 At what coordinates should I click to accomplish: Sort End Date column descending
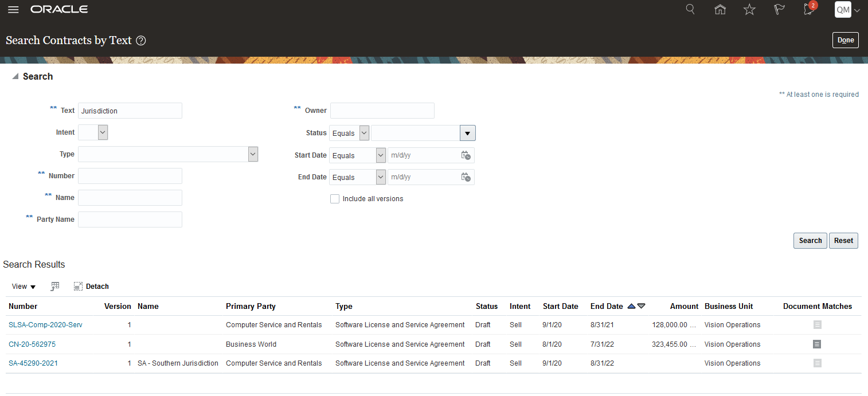tap(641, 306)
